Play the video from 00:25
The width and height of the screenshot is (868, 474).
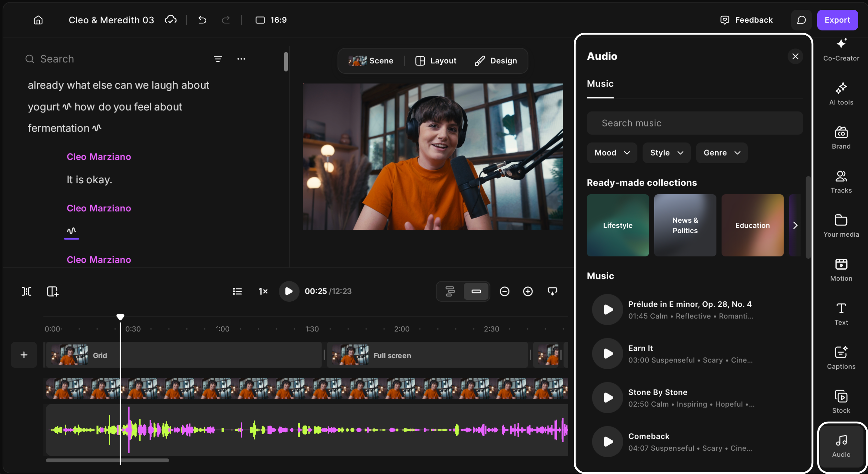coord(289,291)
